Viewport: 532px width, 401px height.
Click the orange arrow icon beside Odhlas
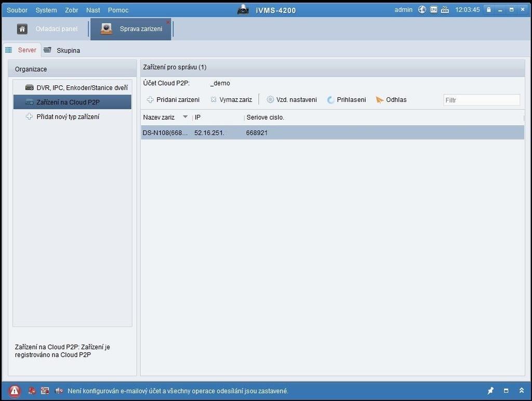click(380, 100)
